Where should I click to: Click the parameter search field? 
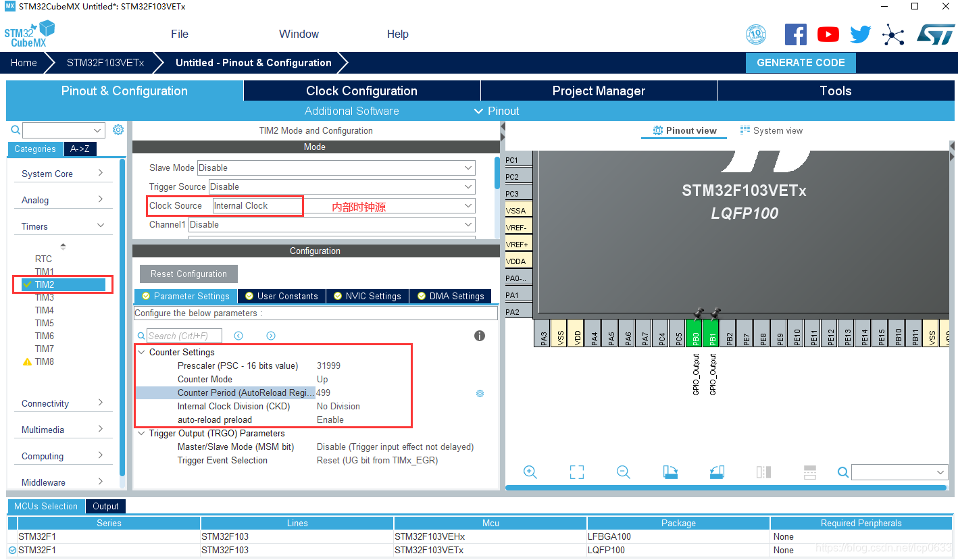(x=184, y=336)
